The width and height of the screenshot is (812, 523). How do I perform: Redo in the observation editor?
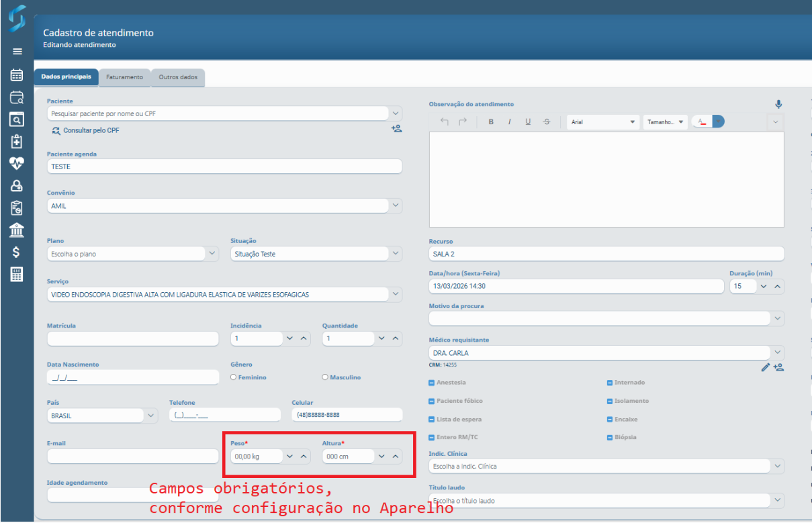[x=462, y=122]
